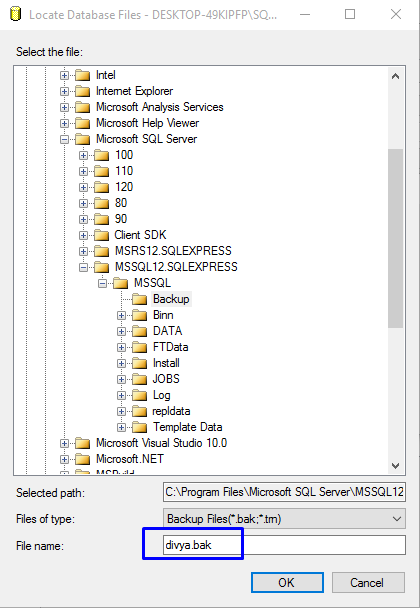This screenshot has width=420, height=608.
Task: Select the Microsoft Visual Studio 10.0 label
Action: (x=161, y=443)
